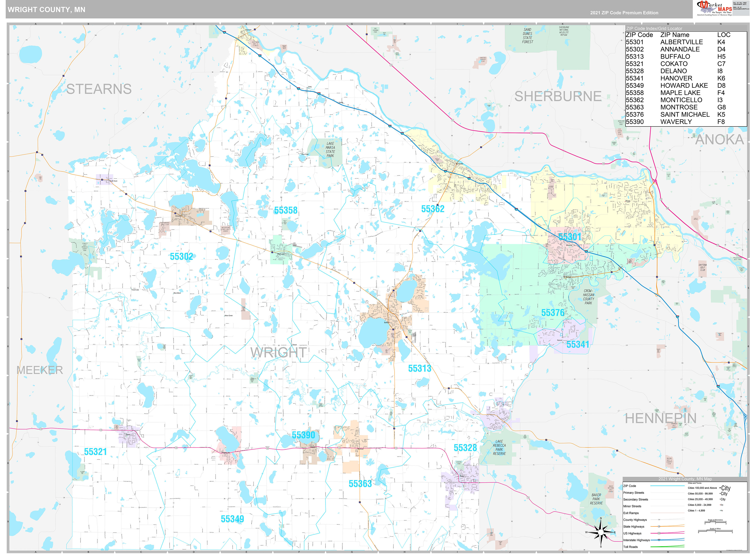Click the 2021 Wright County, MN Map title bar
The image size is (756, 554).
pyautogui.click(x=685, y=479)
